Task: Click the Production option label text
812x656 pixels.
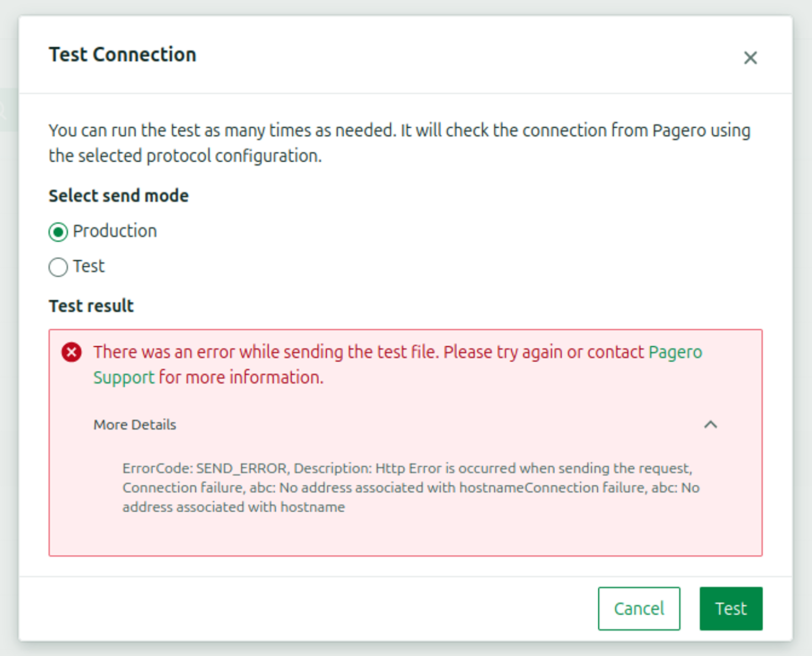Action: pyautogui.click(x=115, y=231)
